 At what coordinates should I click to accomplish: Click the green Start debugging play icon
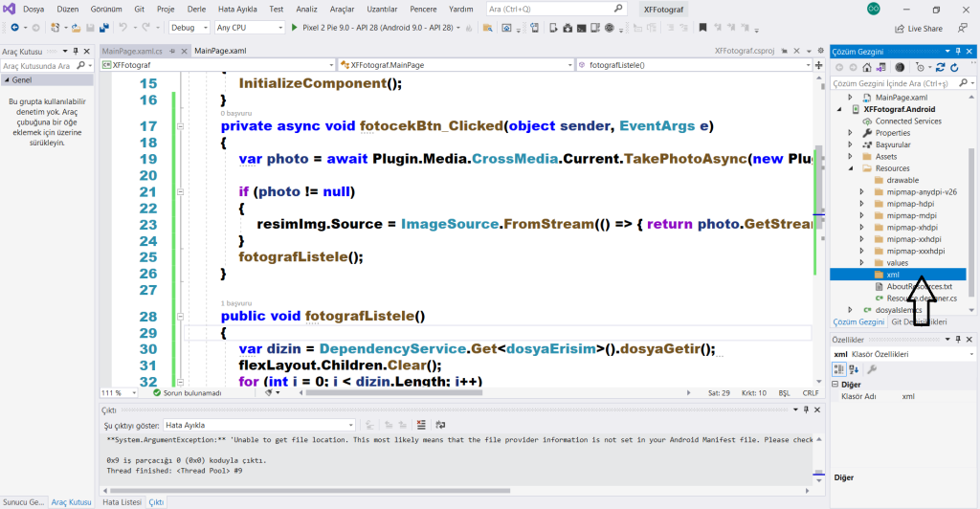(x=295, y=28)
